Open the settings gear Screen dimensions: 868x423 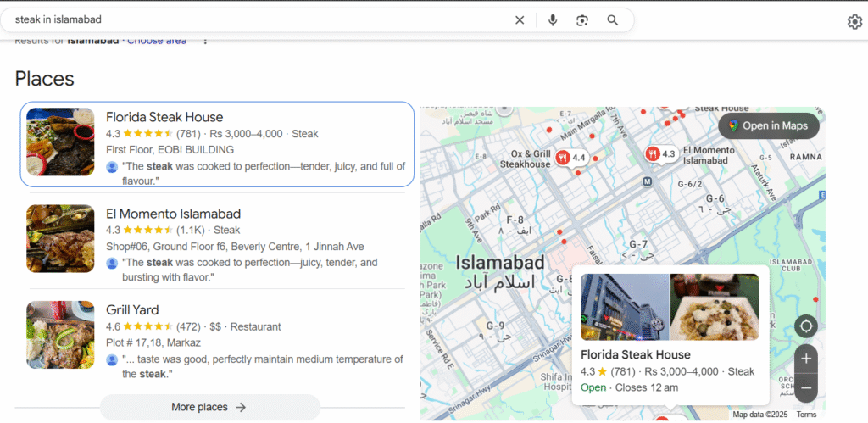click(x=854, y=22)
